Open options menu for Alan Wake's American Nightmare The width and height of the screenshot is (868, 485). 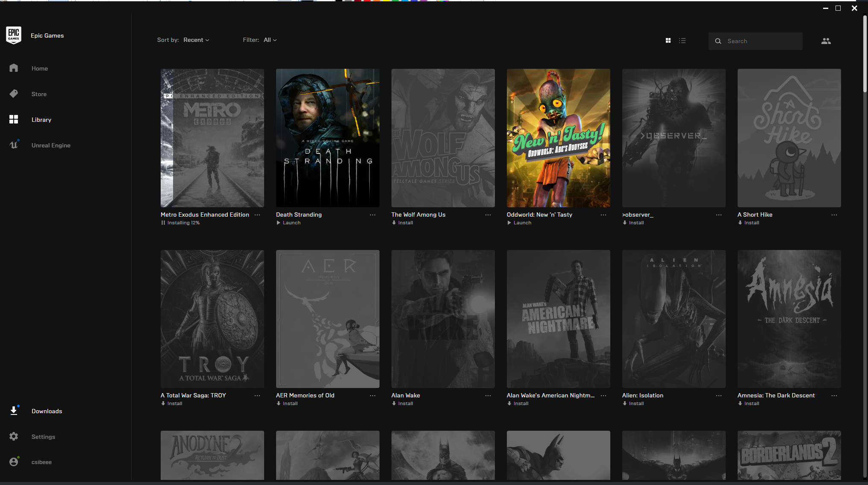point(603,396)
